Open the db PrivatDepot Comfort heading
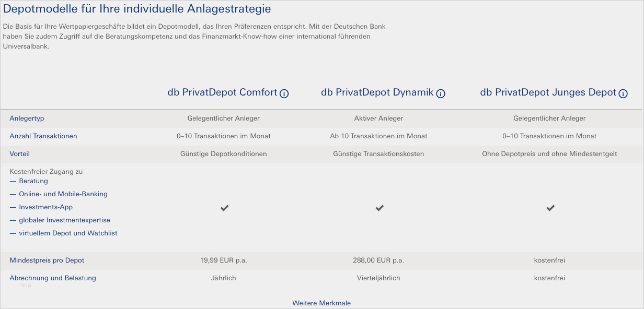644x309 pixels. point(222,92)
